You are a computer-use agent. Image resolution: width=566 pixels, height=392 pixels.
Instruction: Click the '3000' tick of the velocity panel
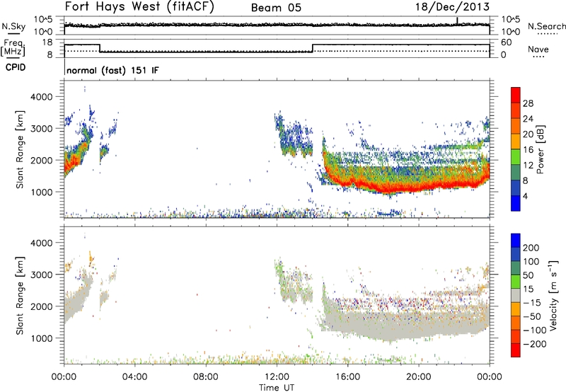pos(41,275)
